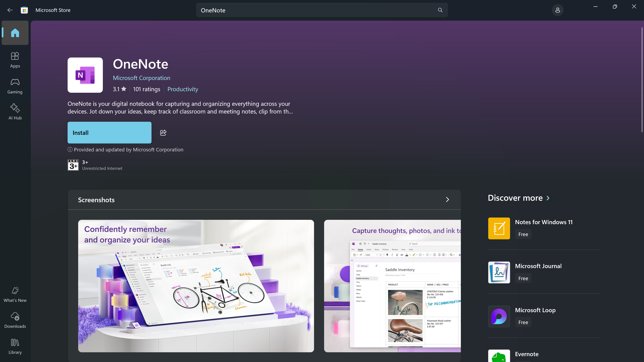This screenshot has height=362, width=644.
Task: Click the Notes for Windows 11 title
Action: (x=544, y=222)
